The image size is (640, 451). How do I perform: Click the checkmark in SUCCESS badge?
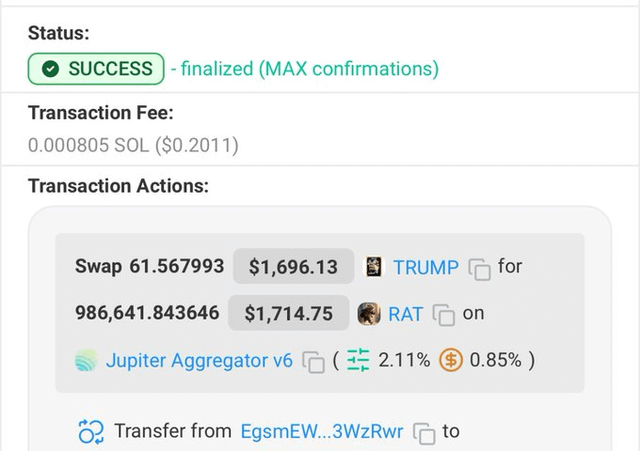50,69
